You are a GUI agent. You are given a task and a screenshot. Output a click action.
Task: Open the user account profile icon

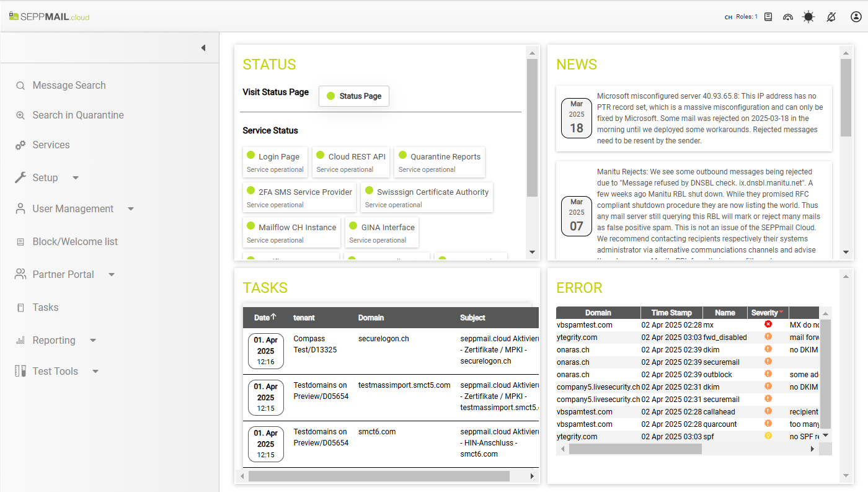[856, 17]
